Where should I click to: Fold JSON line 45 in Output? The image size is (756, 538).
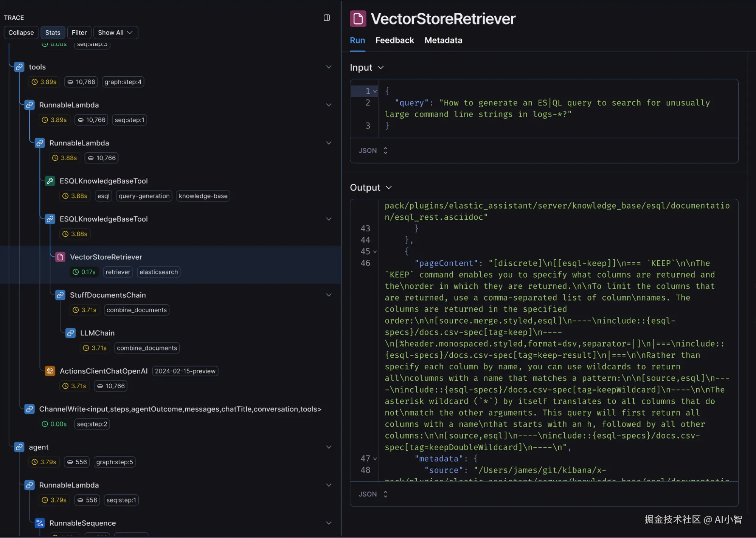[375, 252]
